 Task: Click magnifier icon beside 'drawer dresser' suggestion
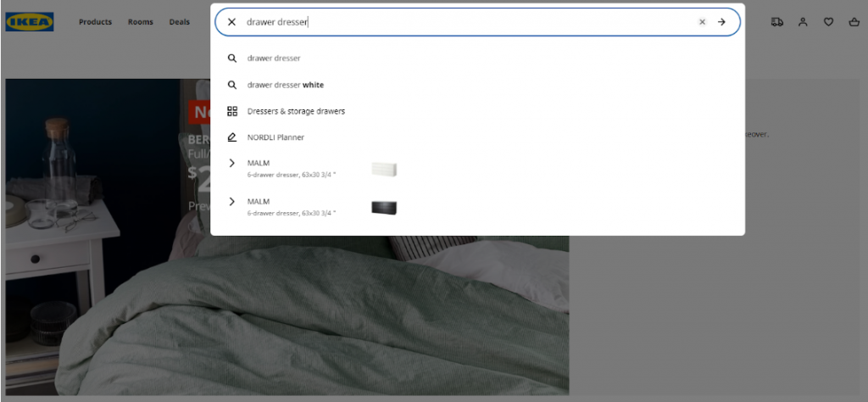(231, 59)
